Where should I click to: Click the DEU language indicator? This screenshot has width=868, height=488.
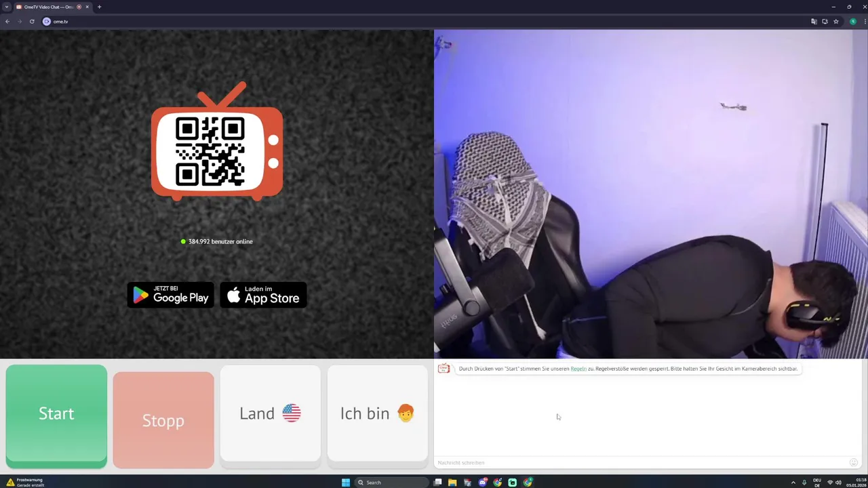[817, 483]
